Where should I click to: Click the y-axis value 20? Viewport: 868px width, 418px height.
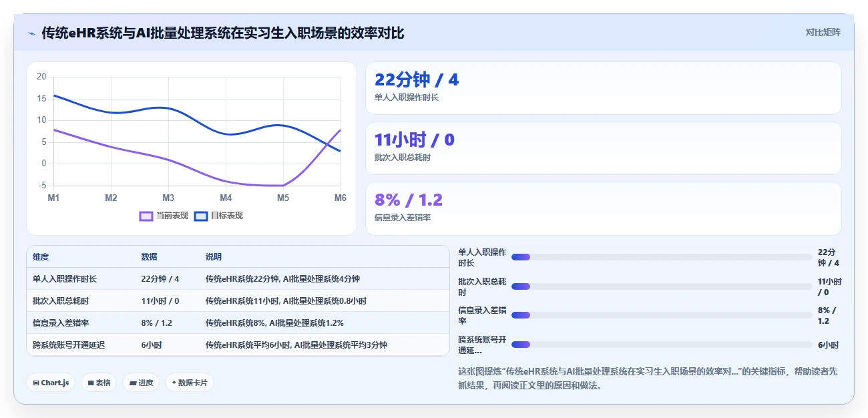41,77
